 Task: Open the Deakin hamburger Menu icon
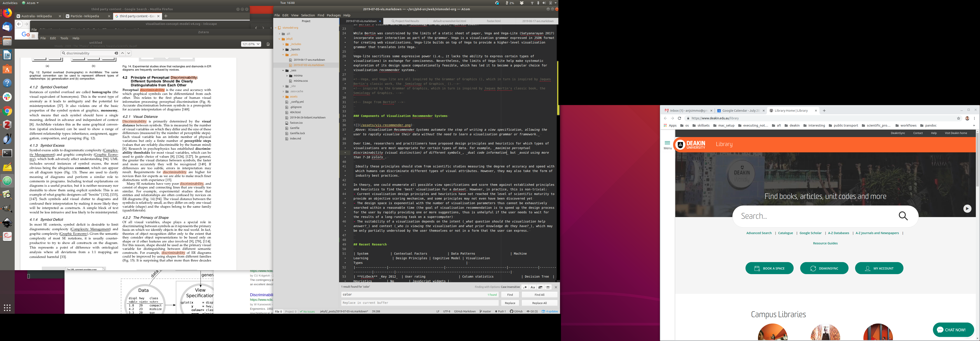click(x=667, y=143)
